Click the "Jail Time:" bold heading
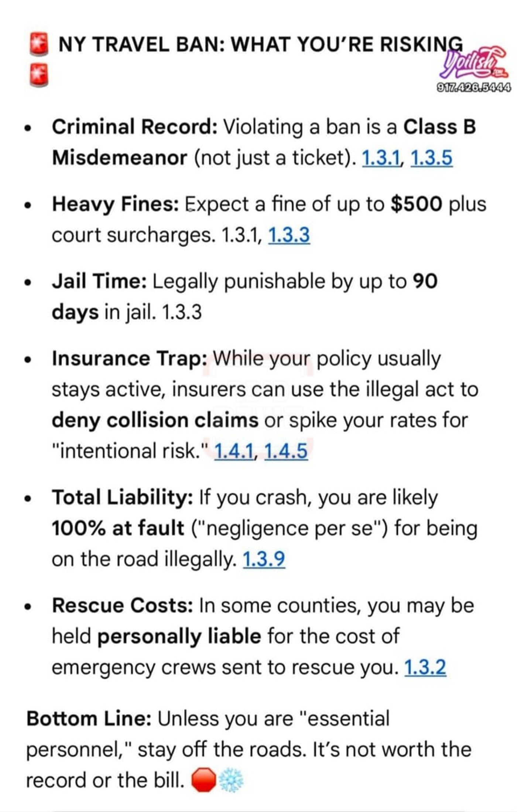This screenshot has width=517, height=812. tap(99, 281)
